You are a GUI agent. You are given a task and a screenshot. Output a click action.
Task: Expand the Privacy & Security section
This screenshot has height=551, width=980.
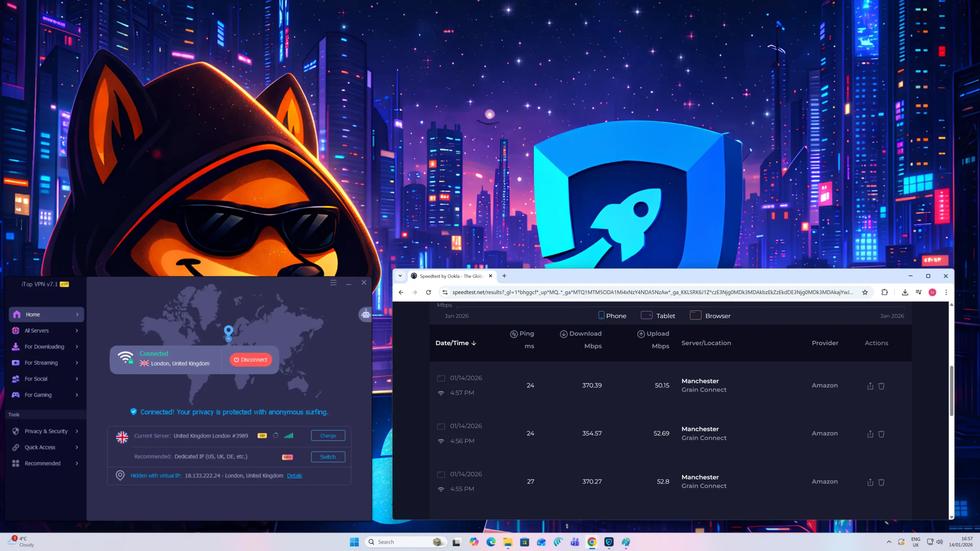[x=46, y=431]
